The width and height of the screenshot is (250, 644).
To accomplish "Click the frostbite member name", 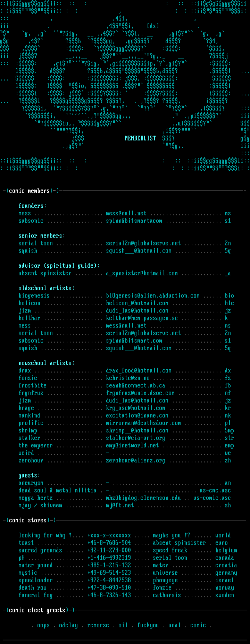I will click(32, 386).
